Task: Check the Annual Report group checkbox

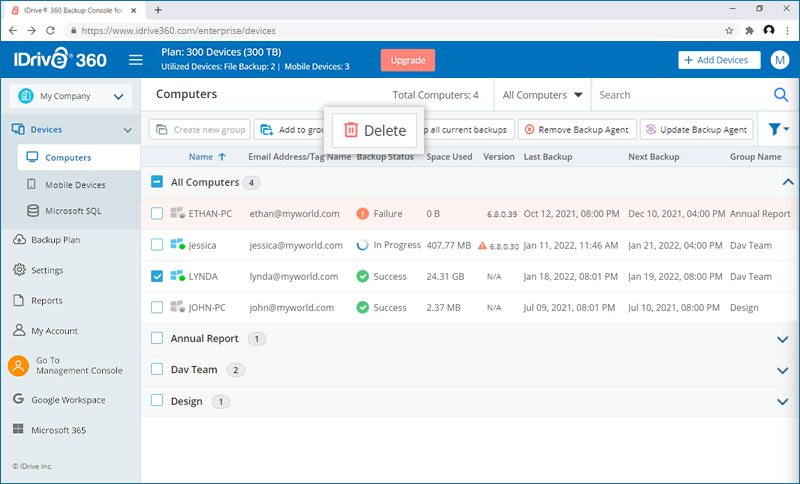Action: (x=157, y=338)
